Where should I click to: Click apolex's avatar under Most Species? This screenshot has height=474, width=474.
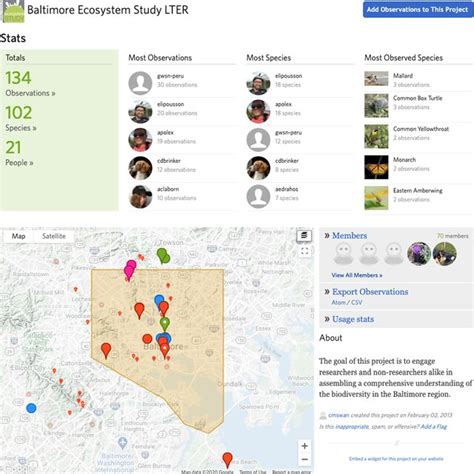click(258, 112)
